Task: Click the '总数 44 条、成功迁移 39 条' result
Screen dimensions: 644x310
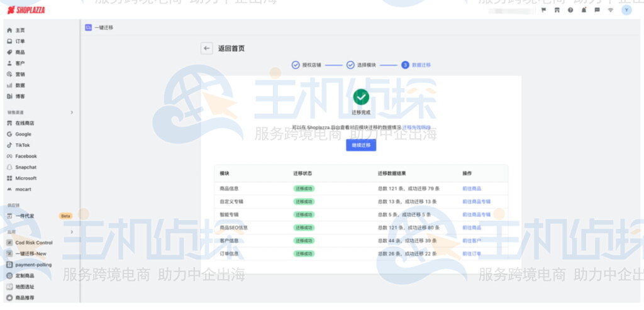Action: pos(407,241)
